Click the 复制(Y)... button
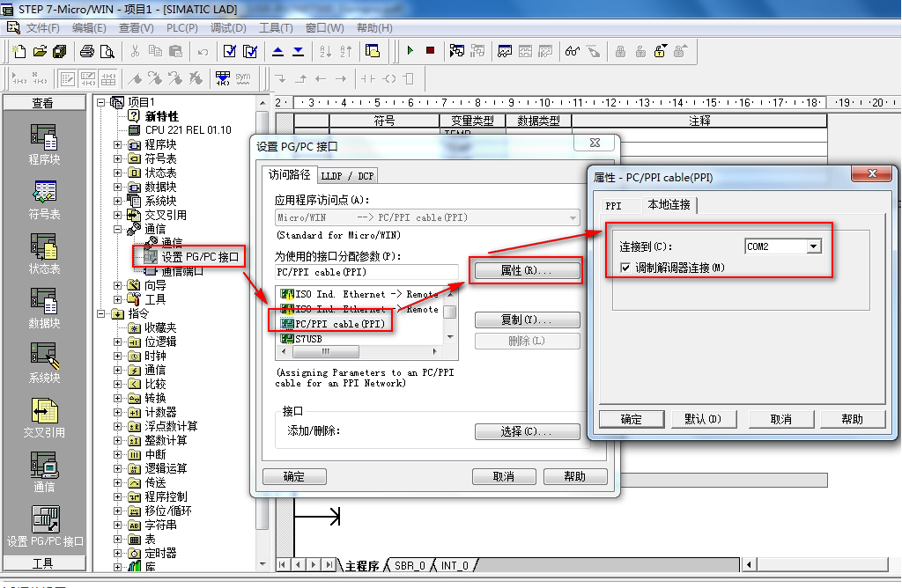The width and height of the screenshot is (902, 588). tap(527, 320)
